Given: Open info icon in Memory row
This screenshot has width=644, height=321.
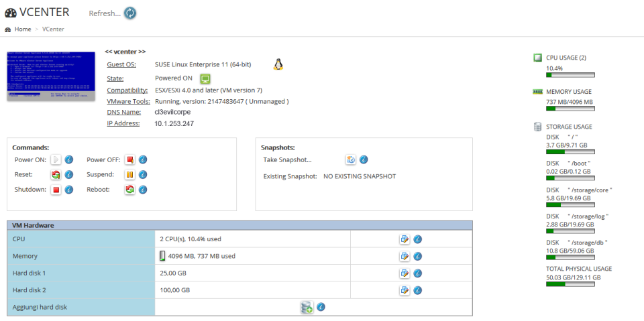Looking at the screenshot, I should (x=418, y=256).
